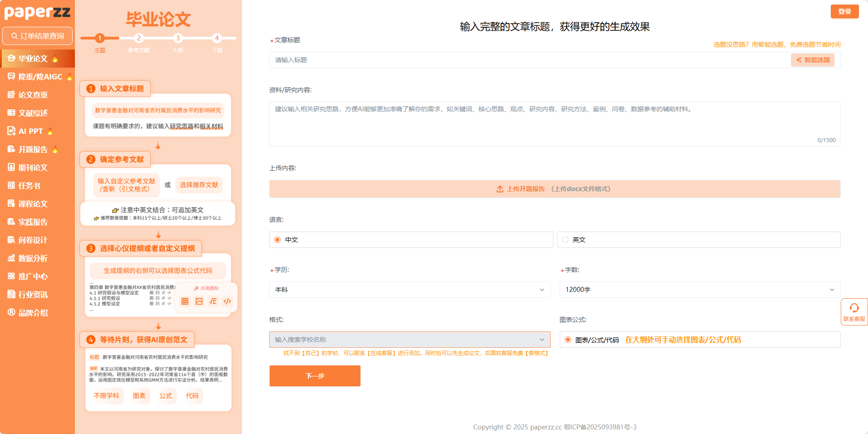
Task: Open the 字数 dropdown showing 12000字
Action: coord(700,290)
